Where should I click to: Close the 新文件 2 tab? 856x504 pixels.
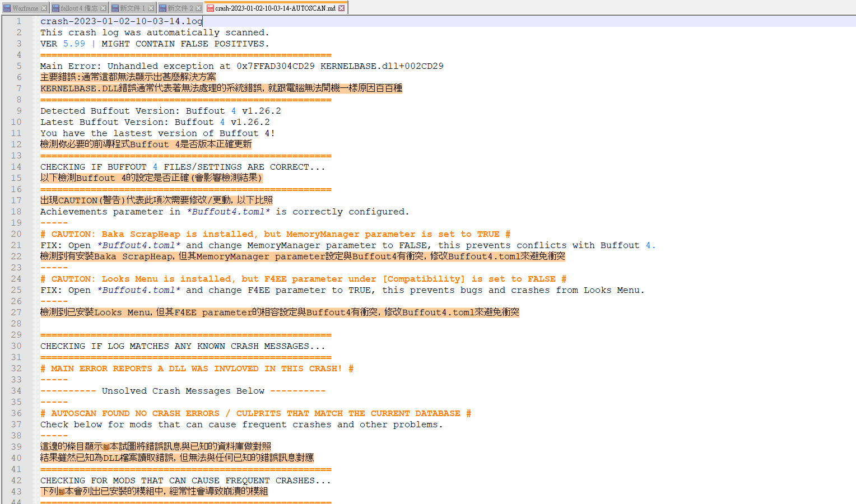[x=198, y=8]
